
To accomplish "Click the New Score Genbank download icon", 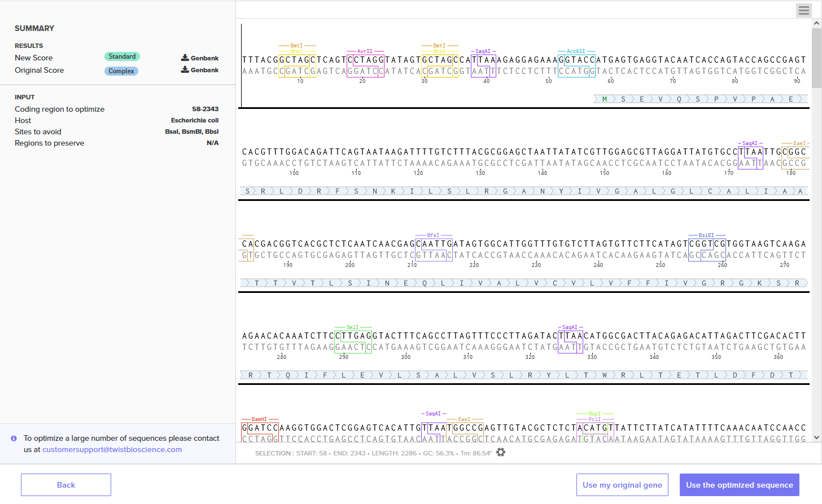I will pyautogui.click(x=185, y=58).
